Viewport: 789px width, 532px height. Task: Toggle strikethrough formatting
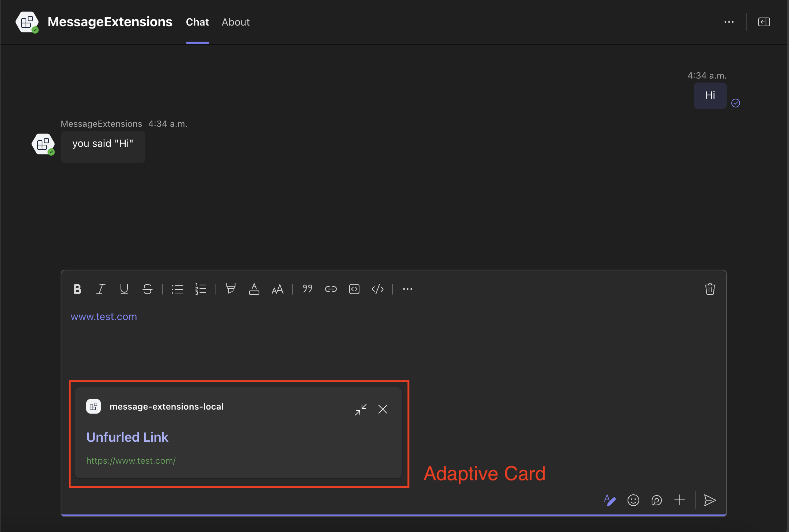pyautogui.click(x=147, y=289)
